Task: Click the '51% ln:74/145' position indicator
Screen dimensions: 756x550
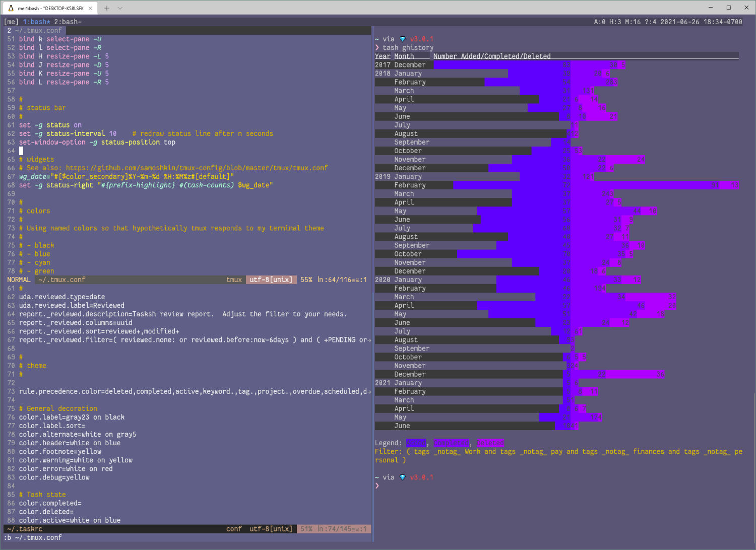Action: coord(334,529)
